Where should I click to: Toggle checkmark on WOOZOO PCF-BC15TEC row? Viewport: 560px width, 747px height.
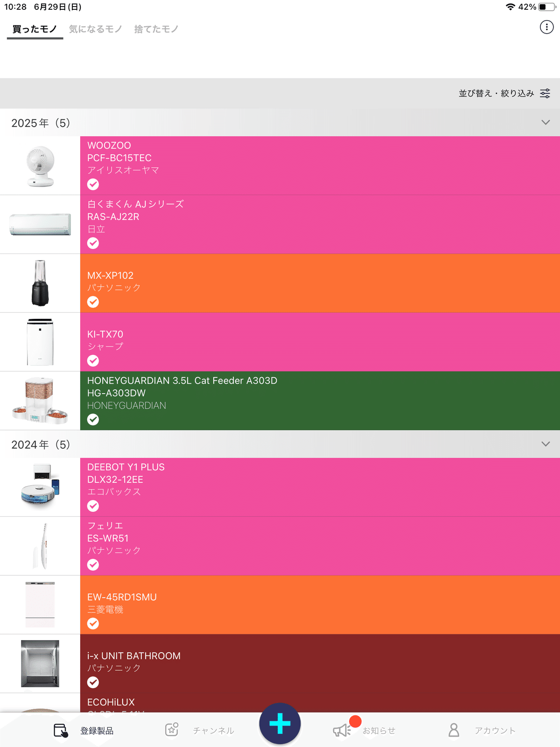click(x=93, y=184)
